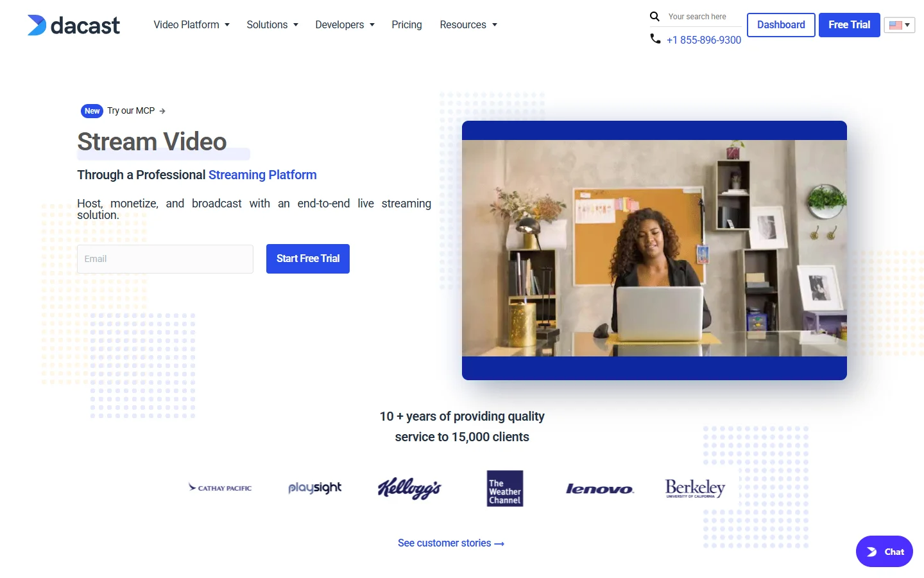Click the 15,000 clients text
Viewport: 924px width, 578px height.
click(490, 437)
